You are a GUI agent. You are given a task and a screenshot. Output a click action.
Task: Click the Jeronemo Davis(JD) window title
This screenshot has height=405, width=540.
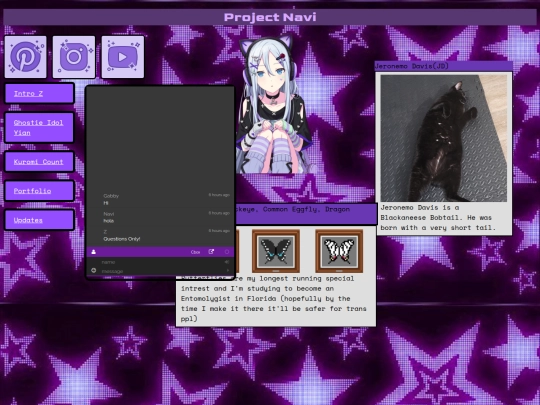click(412, 66)
